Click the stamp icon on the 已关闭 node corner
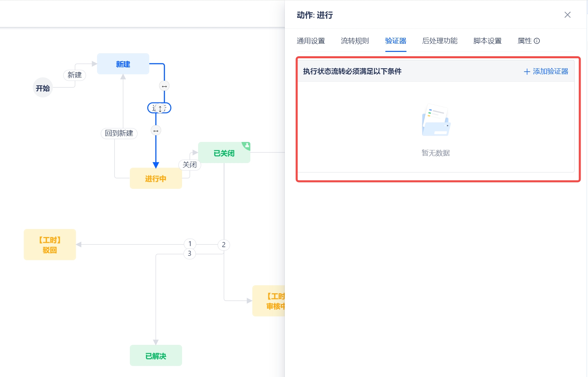This screenshot has width=588, height=377. (247, 145)
